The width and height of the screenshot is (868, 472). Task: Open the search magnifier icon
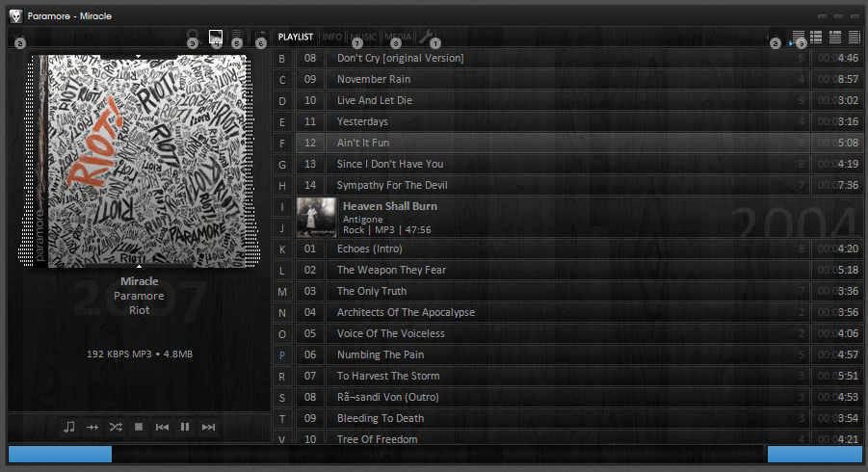pos(192,36)
